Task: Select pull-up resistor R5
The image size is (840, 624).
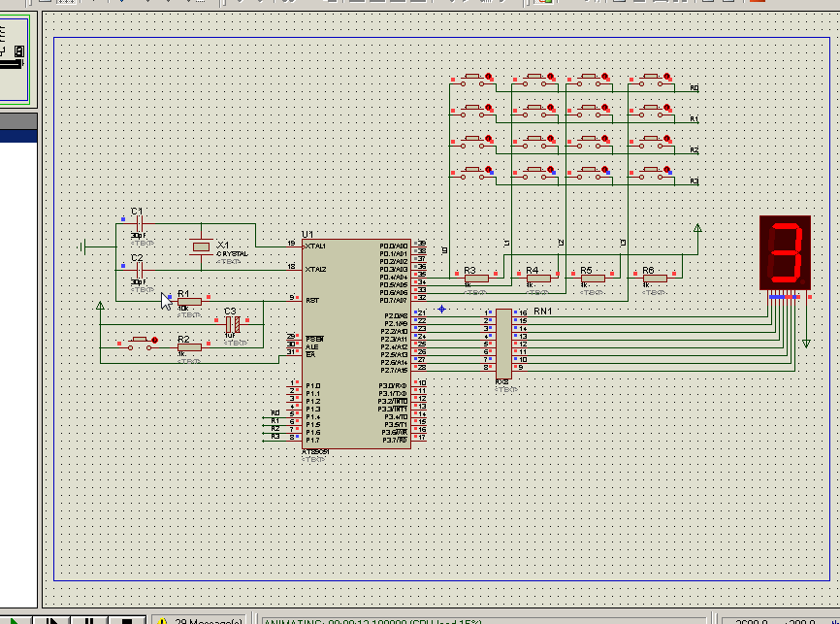Action: [593, 279]
